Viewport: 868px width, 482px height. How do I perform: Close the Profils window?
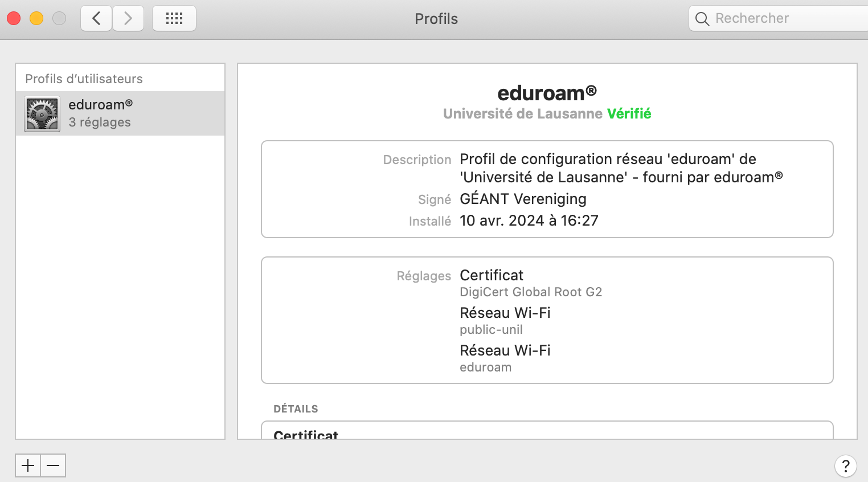14,19
